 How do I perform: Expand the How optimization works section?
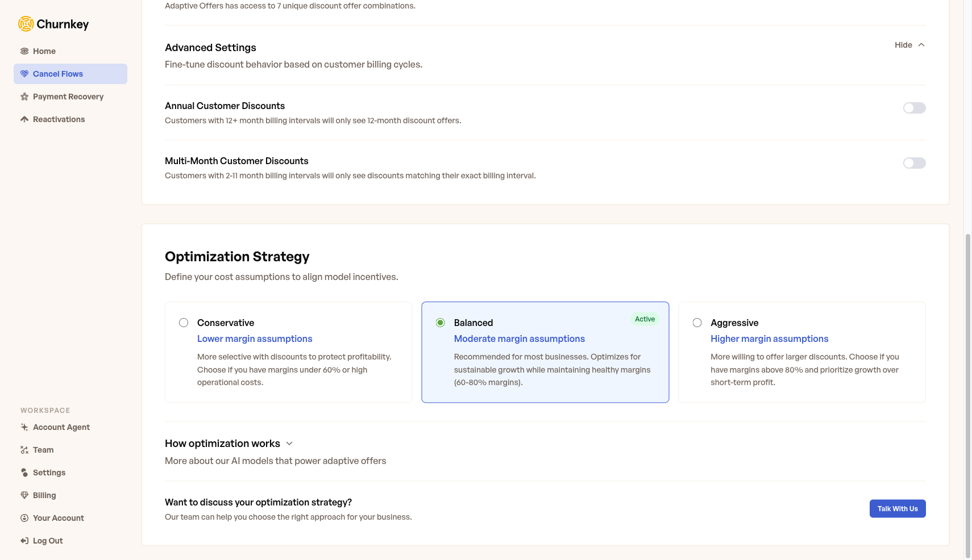(x=289, y=444)
